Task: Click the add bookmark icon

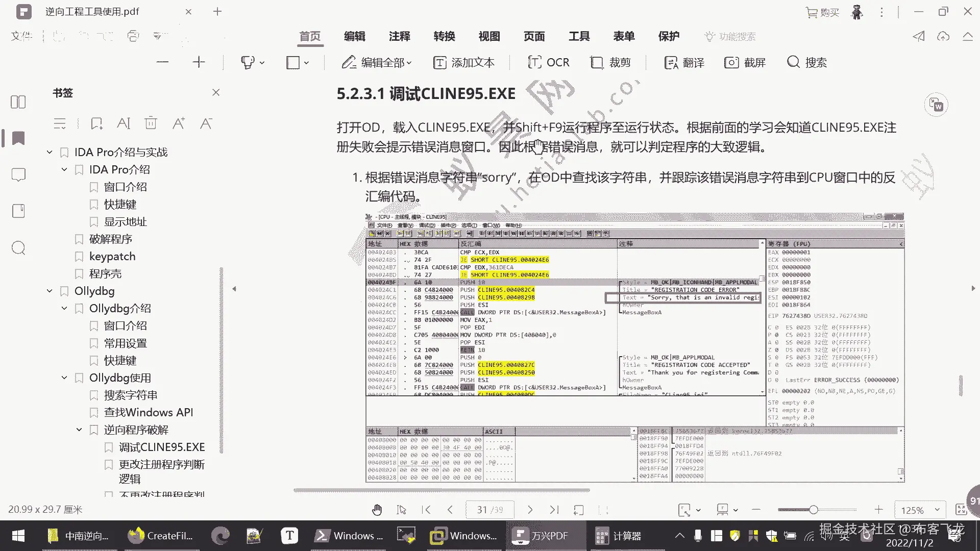Action: pos(96,123)
